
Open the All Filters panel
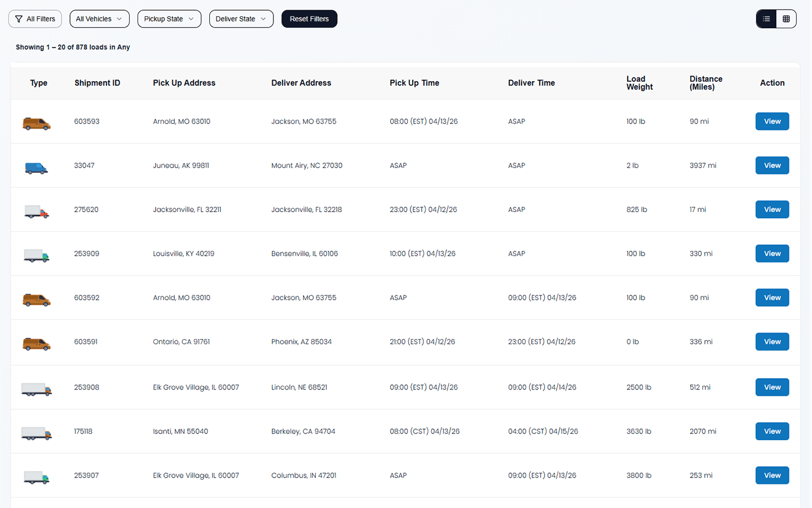[x=35, y=19]
